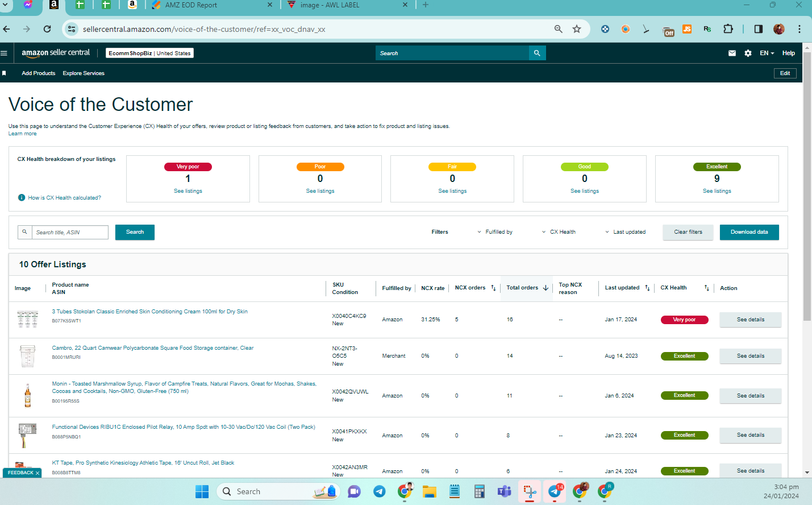The height and width of the screenshot is (505, 812).
Task: Open the EN language dropdown
Action: pyautogui.click(x=767, y=53)
